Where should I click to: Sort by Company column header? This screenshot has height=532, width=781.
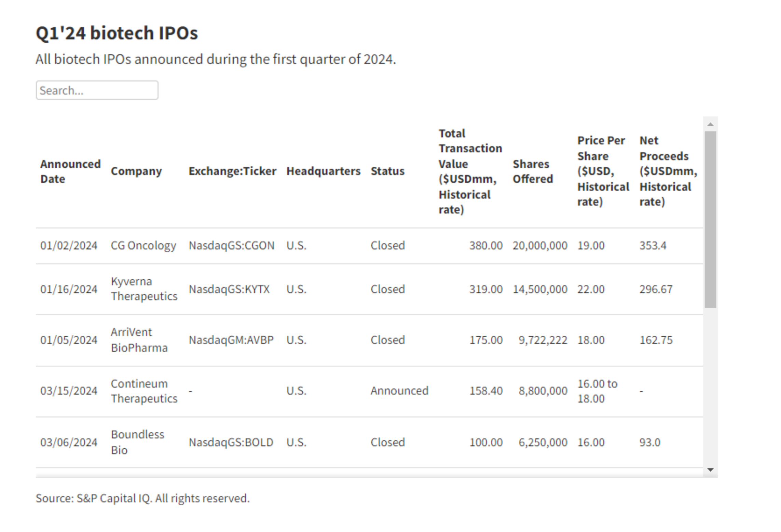point(136,171)
